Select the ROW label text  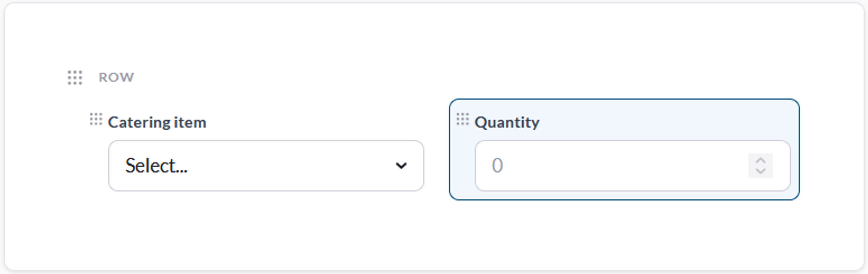point(116,77)
